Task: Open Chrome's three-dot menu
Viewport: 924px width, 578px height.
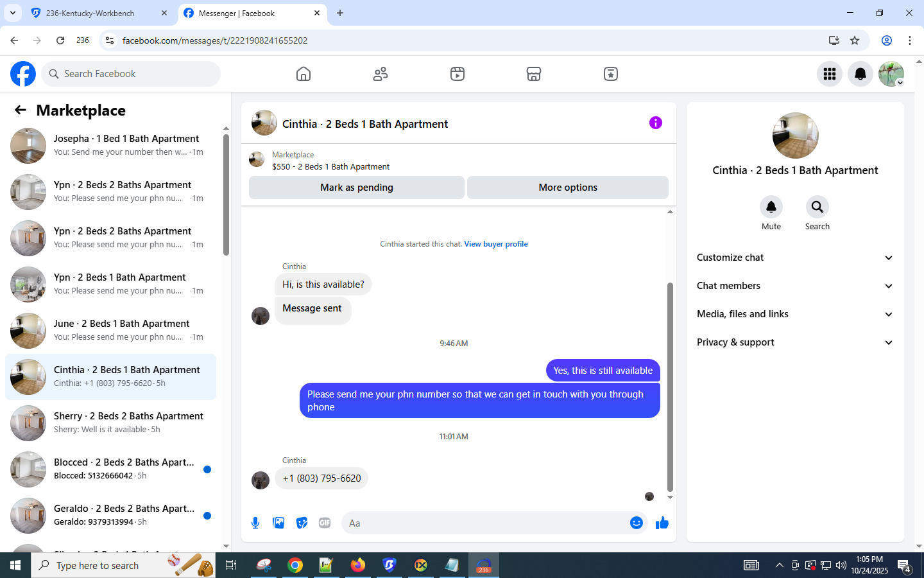Action: [910, 40]
